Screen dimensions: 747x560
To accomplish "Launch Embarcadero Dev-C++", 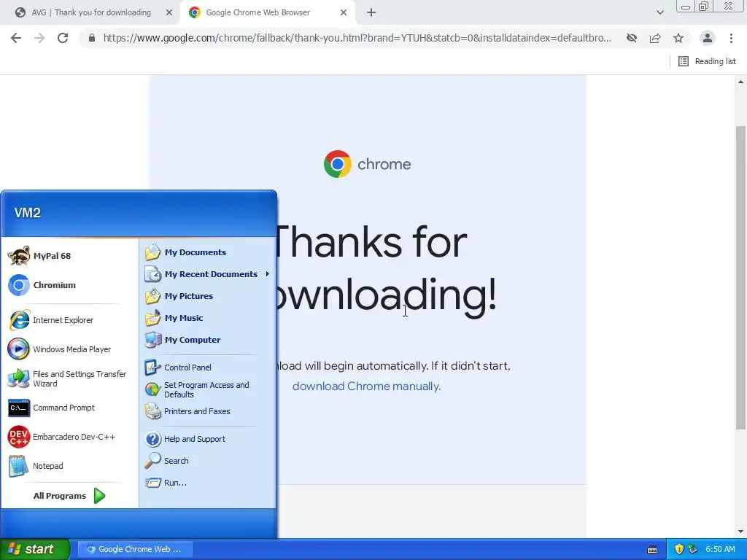I will point(74,437).
